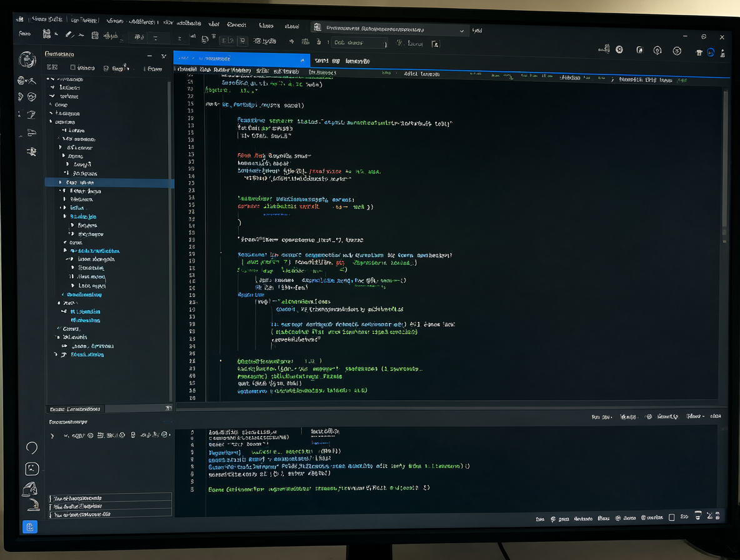
Task: Select the pencil icon in the main toolbar
Action: click(x=69, y=34)
